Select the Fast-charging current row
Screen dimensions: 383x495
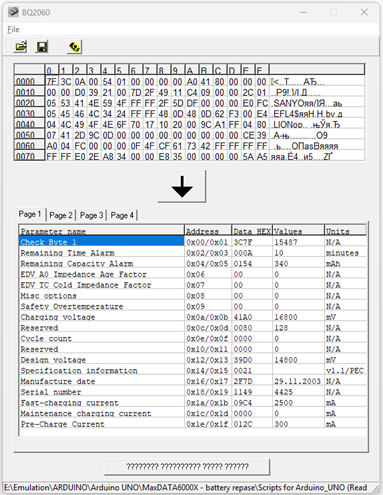pyautogui.click(x=193, y=402)
